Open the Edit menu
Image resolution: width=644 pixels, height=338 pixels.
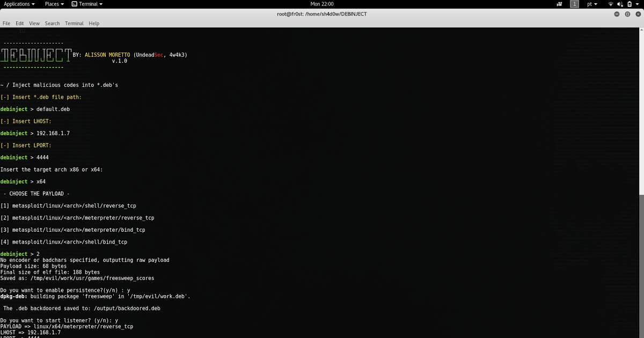point(19,23)
